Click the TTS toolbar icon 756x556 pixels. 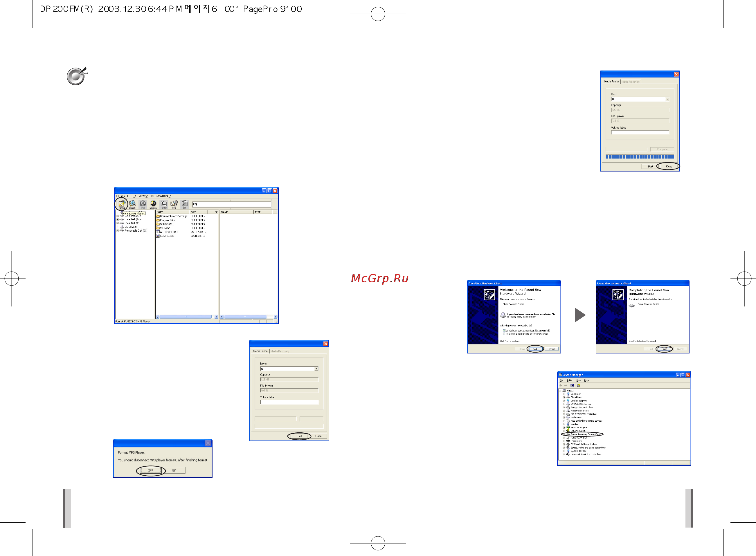tap(174, 204)
